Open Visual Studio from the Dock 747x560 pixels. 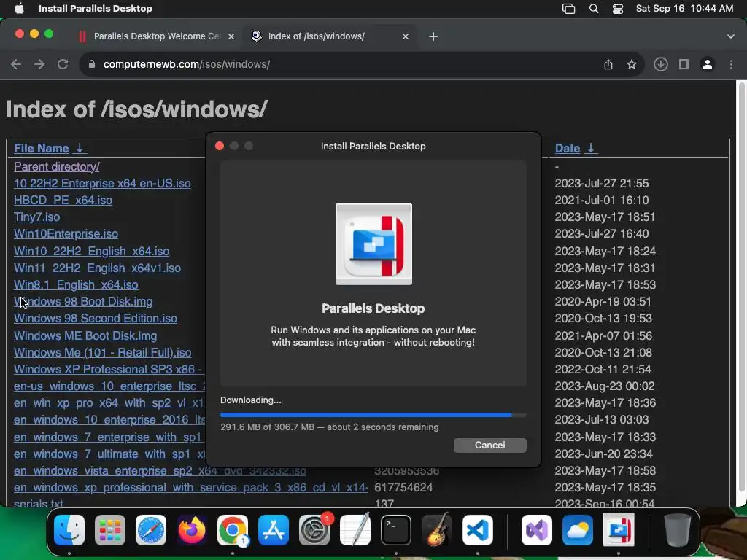[537, 530]
